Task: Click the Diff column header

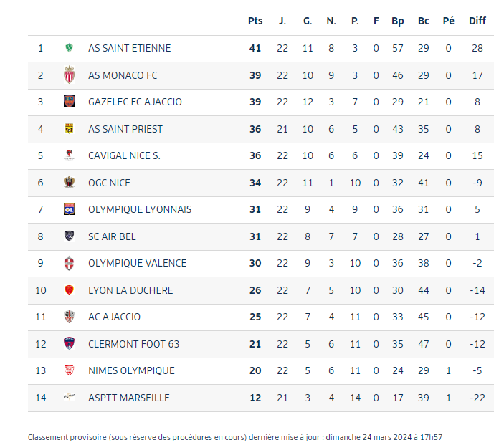Action: coord(477,21)
